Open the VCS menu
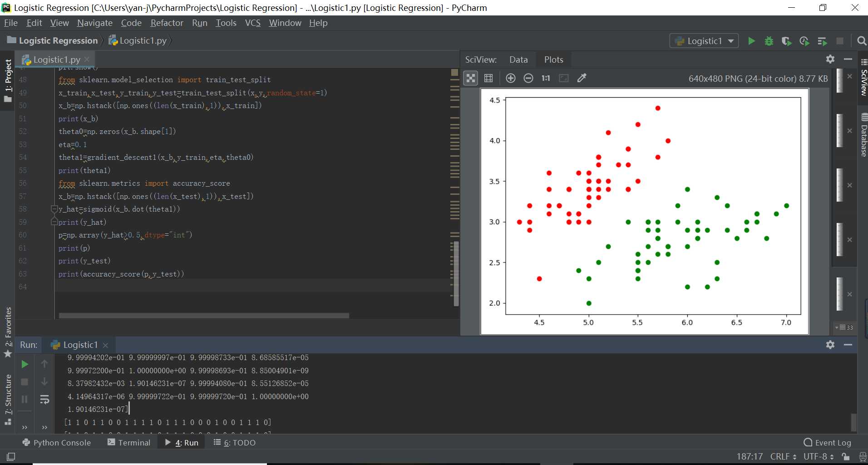Screen dimensions: 868x465 (x=253, y=23)
